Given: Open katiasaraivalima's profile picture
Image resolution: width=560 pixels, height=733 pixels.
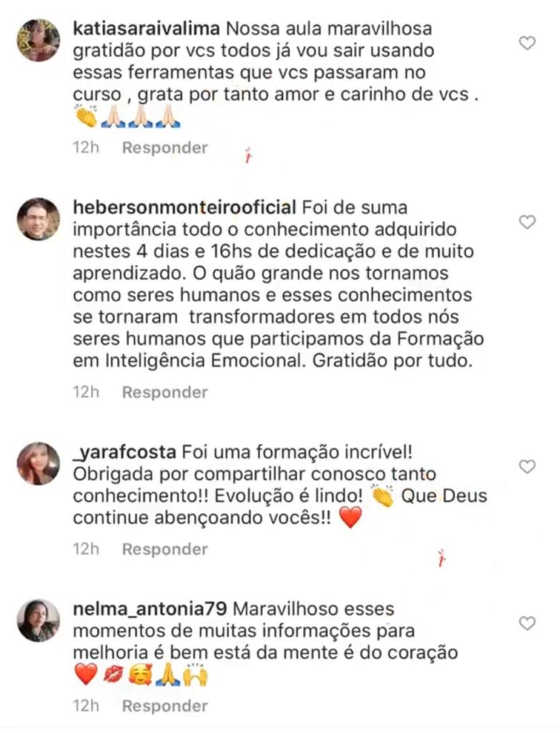Looking at the screenshot, I should 39,41.
